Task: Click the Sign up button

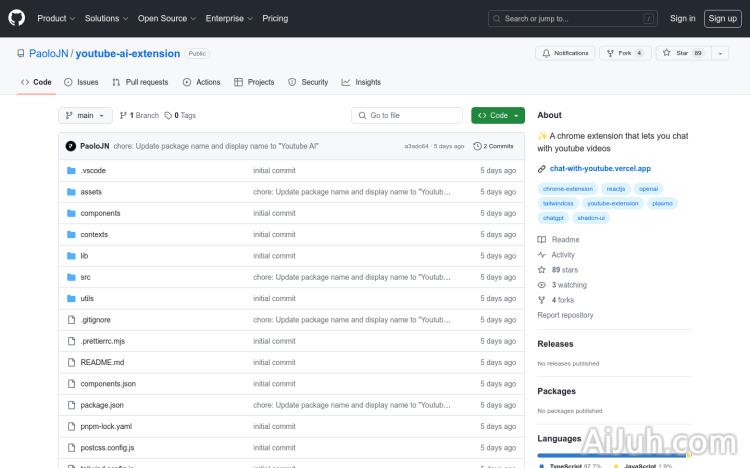Action: click(x=720, y=18)
